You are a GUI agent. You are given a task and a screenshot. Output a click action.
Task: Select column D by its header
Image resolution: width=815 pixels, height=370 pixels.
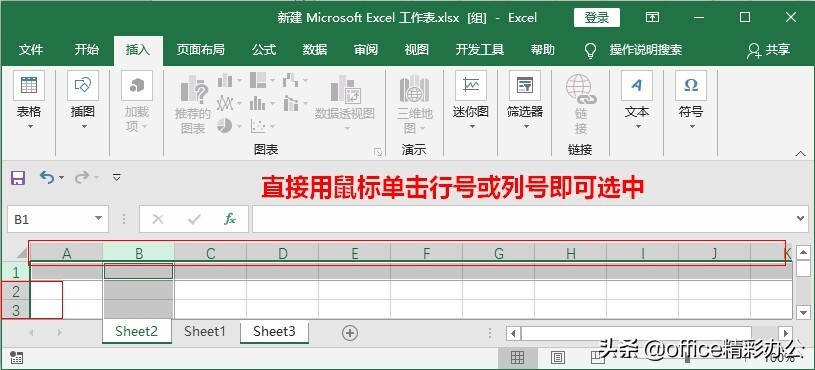(x=283, y=254)
